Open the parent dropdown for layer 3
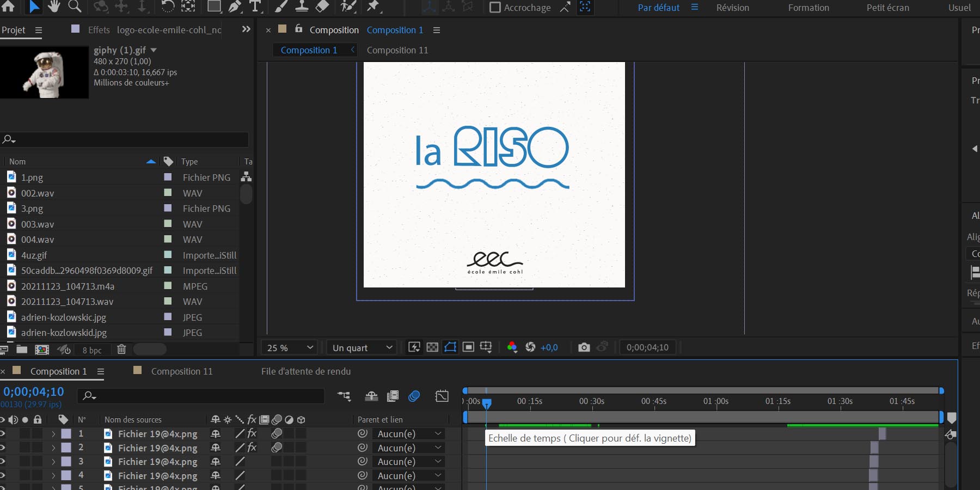The image size is (980, 490). pos(408,462)
